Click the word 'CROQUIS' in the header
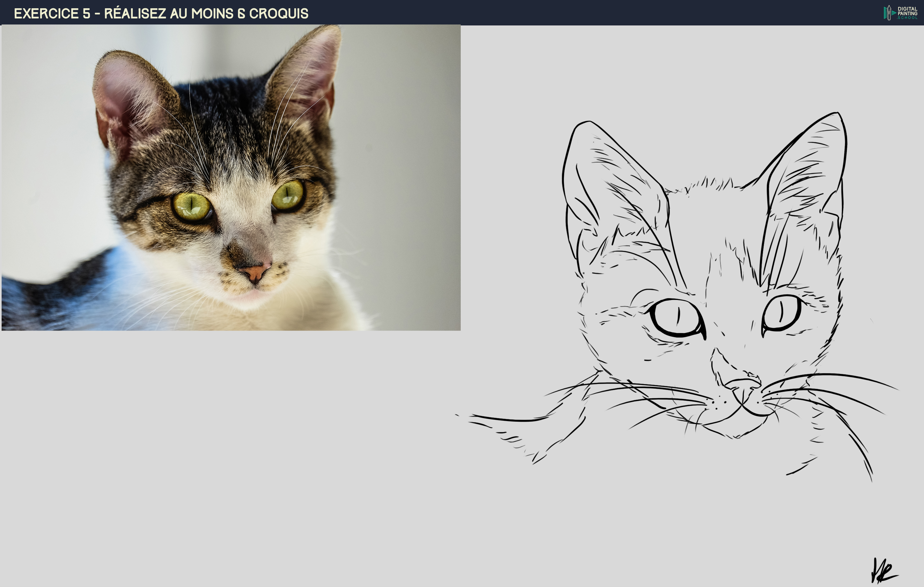The width and height of the screenshot is (924, 587). (279, 13)
